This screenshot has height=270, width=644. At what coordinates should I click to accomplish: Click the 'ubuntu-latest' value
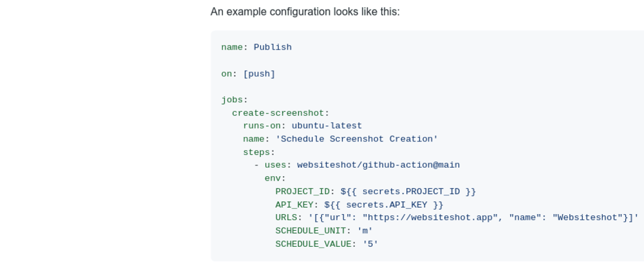coord(327,126)
